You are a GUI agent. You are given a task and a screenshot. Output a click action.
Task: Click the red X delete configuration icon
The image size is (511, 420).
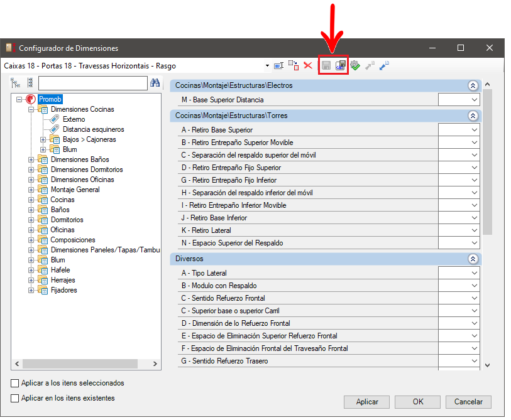tap(308, 65)
